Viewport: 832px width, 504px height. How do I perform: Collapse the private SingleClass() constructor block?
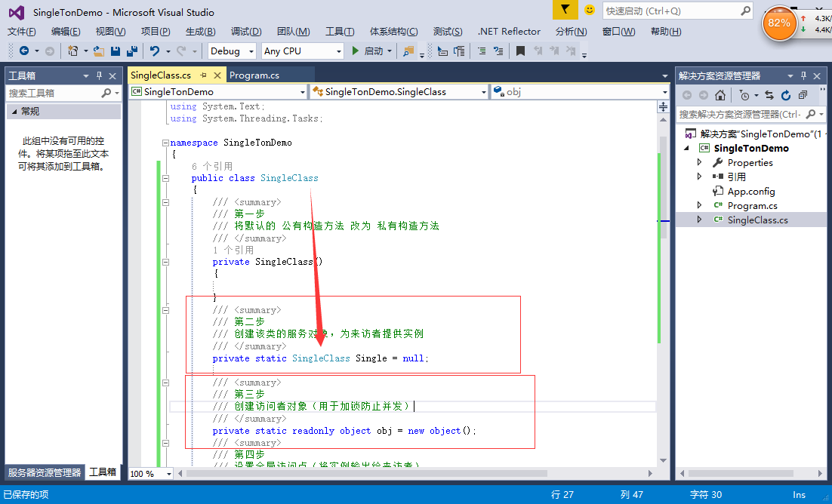tap(165, 262)
